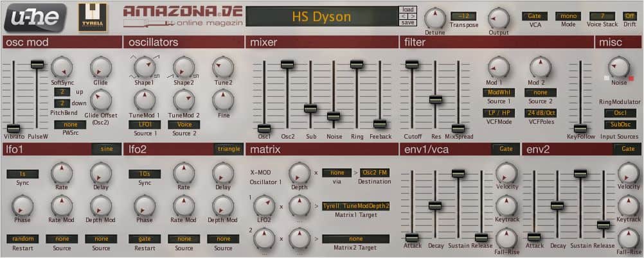Select the red noise color square
Image resolution: width=644 pixels, height=258 pixels.
pyautogui.click(x=631, y=78)
